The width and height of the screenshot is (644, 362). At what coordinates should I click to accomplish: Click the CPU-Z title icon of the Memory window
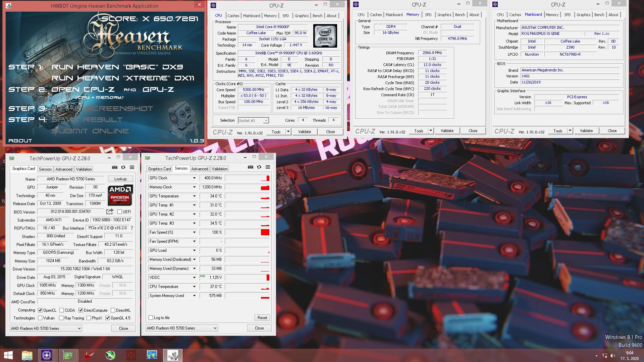356,4
